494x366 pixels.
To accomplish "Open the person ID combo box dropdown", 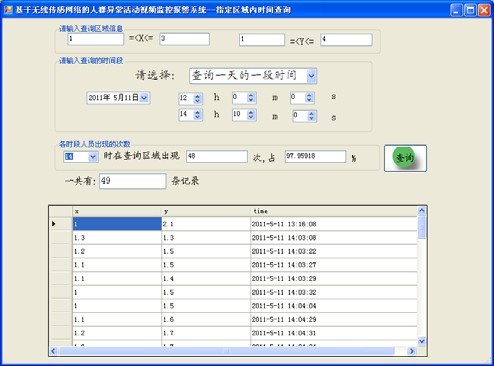I will [93, 157].
